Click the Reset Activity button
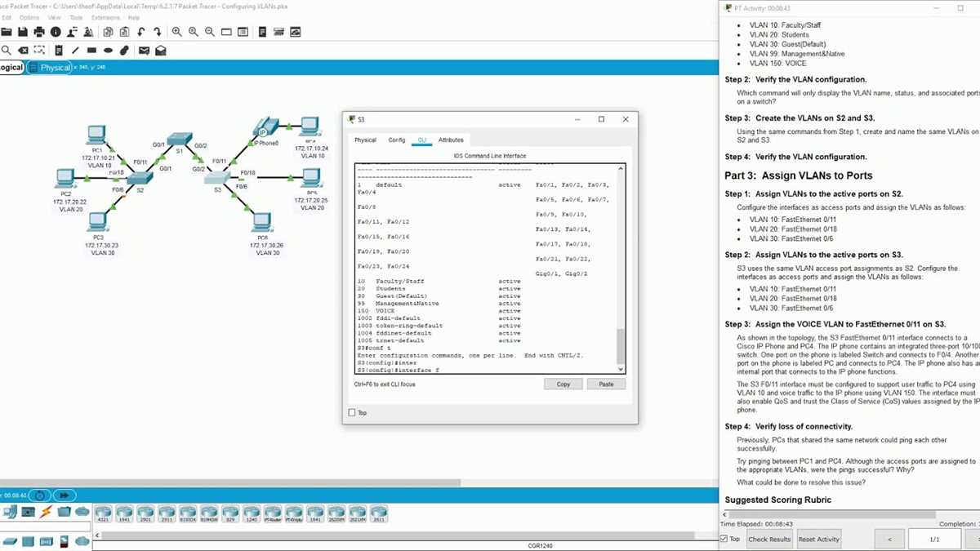Image resolution: width=980 pixels, height=551 pixels. (x=819, y=539)
